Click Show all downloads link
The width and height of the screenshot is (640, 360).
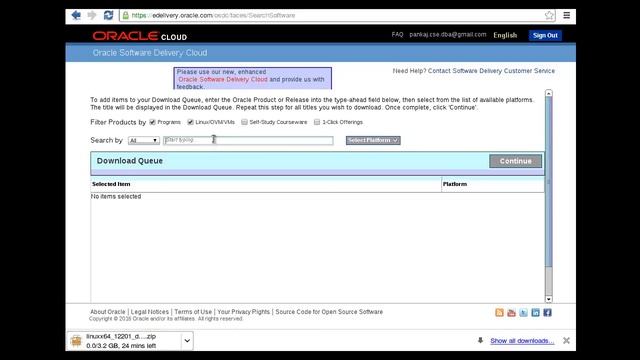pyautogui.click(x=522, y=341)
